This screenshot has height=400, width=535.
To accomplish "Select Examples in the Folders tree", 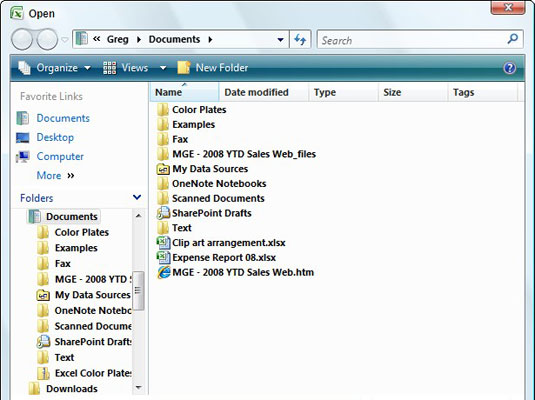I will pos(76,248).
